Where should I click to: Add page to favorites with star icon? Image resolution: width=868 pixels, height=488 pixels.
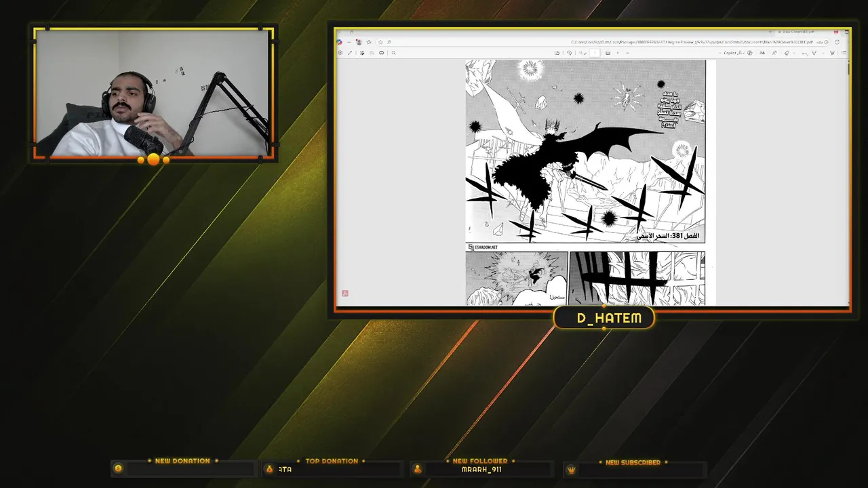pyautogui.click(x=380, y=42)
